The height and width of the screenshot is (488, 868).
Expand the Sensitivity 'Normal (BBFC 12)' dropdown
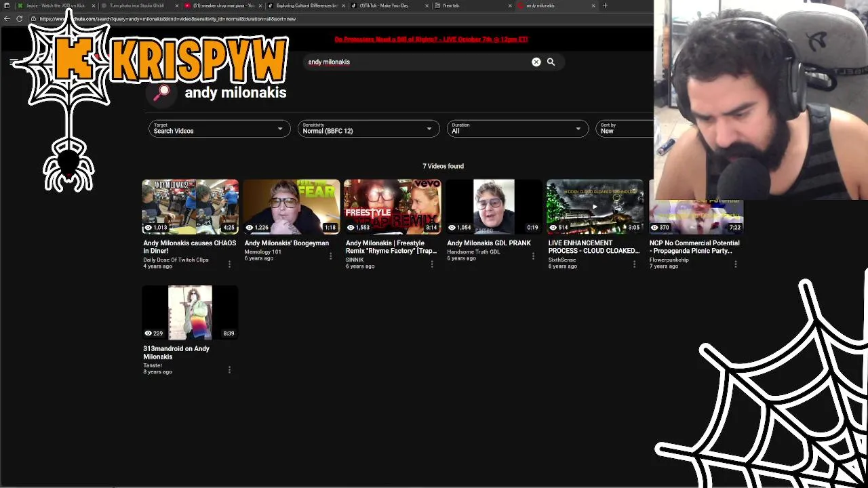pos(369,129)
